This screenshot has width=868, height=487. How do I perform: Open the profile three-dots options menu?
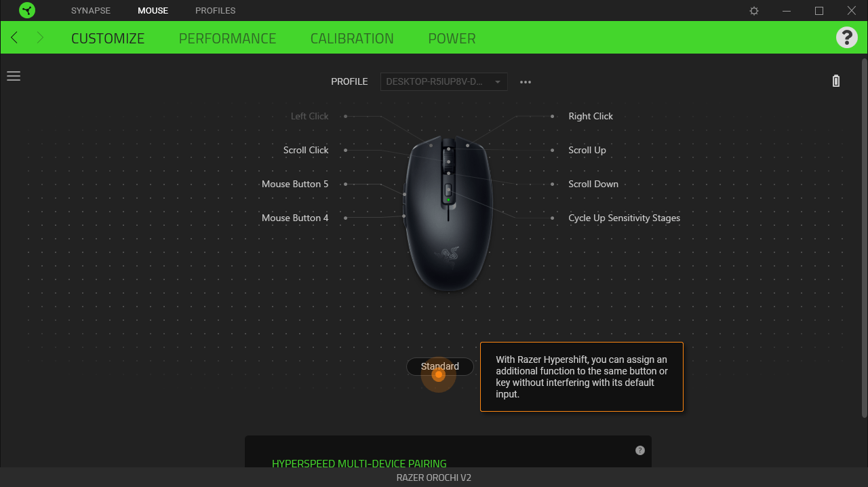526,82
